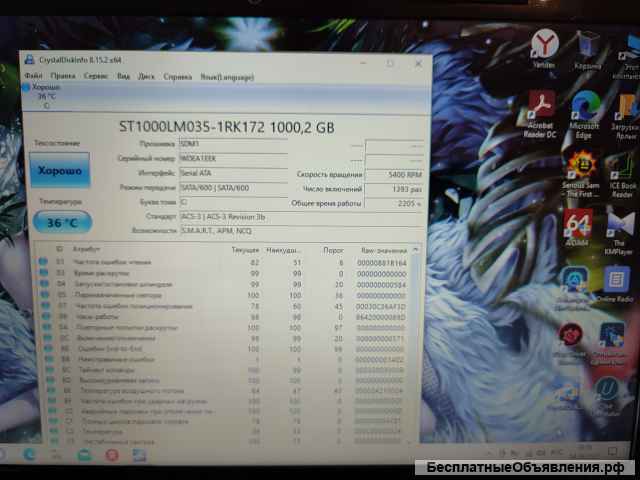Click the Текущее column header
This screenshot has width=640, height=480.
coord(245,249)
